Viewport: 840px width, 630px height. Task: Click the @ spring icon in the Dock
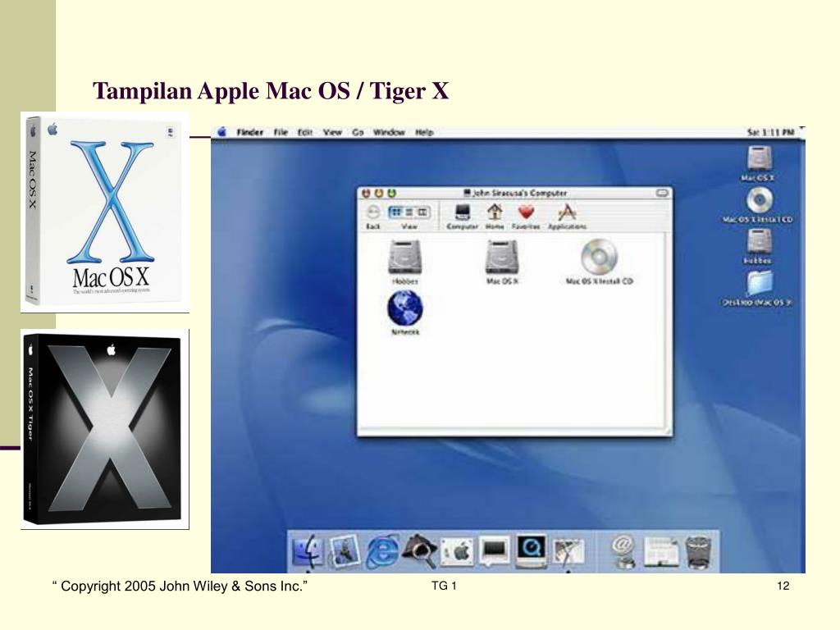point(623,551)
